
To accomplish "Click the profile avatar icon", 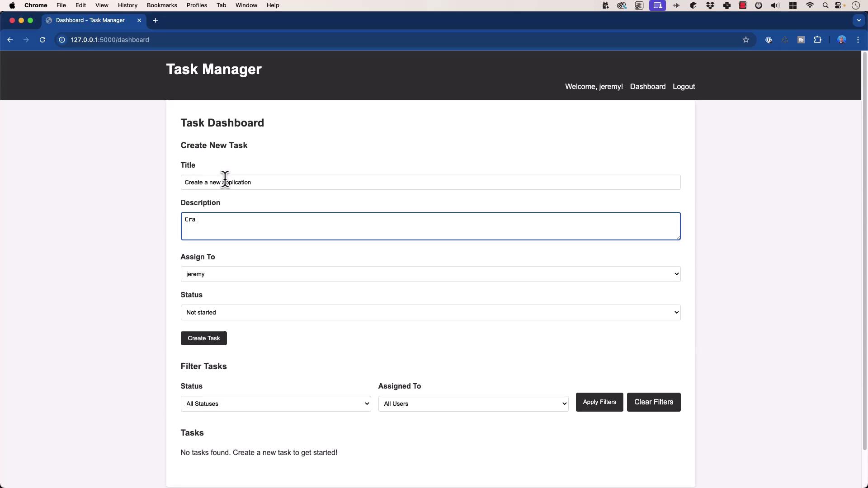I will pos(841,40).
